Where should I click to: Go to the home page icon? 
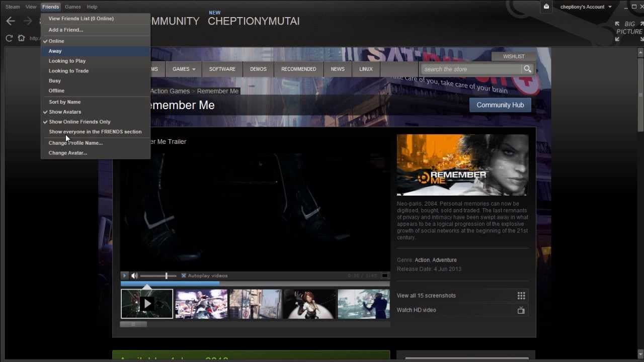pos(21,38)
